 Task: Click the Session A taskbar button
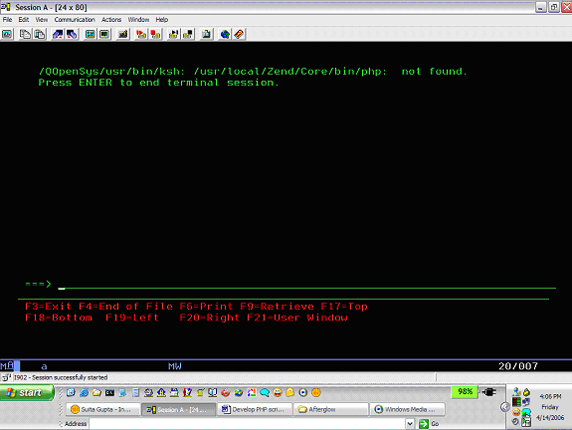coord(179,409)
